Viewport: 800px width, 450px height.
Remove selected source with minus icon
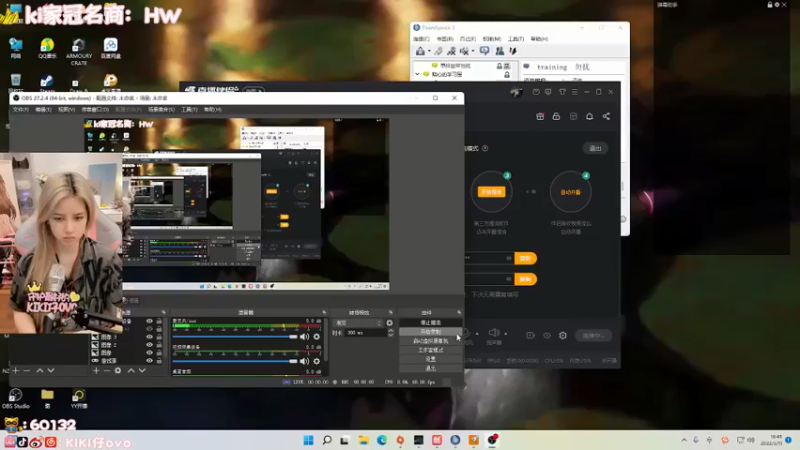click(x=107, y=370)
